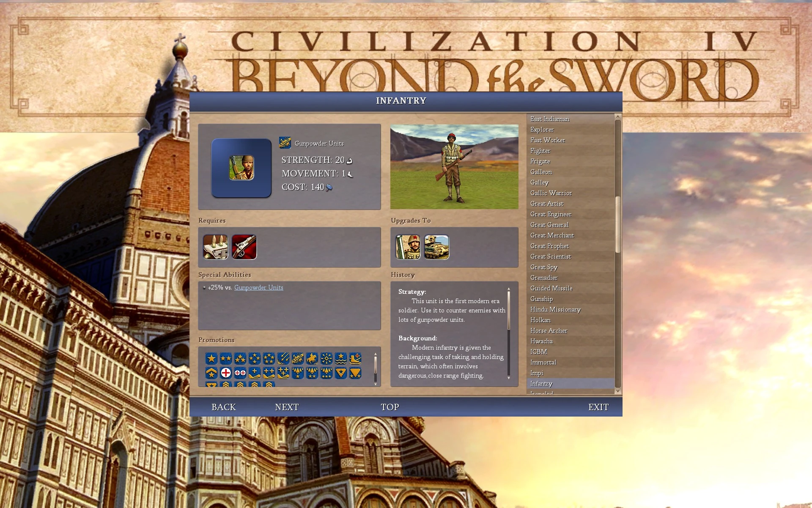Select Grenadier in the unit list
The height and width of the screenshot is (508, 812).
(x=544, y=278)
